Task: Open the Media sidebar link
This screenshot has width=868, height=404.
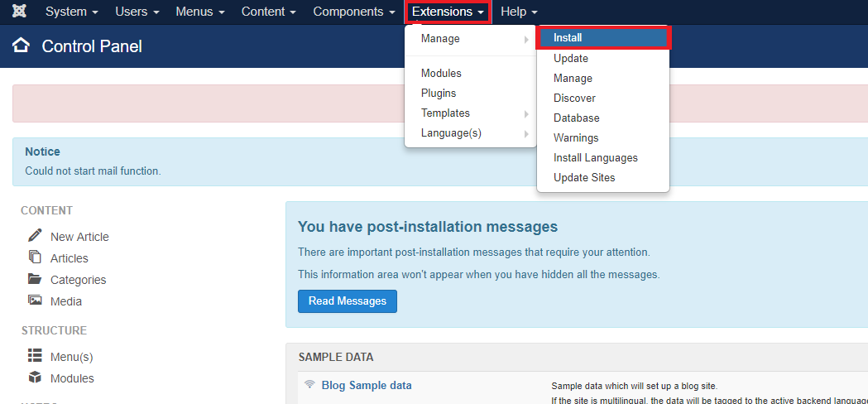Action: coord(66,301)
